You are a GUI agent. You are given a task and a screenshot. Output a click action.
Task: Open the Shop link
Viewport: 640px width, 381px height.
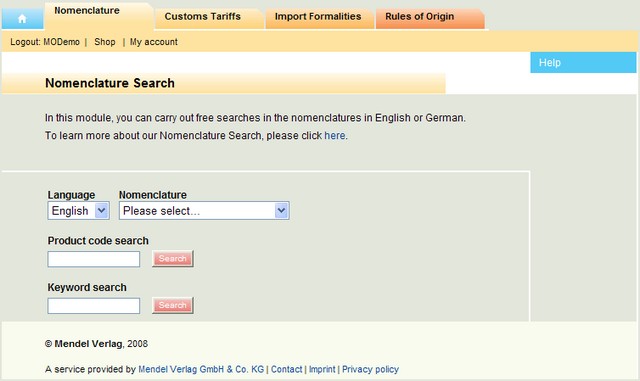pyautogui.click(x=105, y=42)
